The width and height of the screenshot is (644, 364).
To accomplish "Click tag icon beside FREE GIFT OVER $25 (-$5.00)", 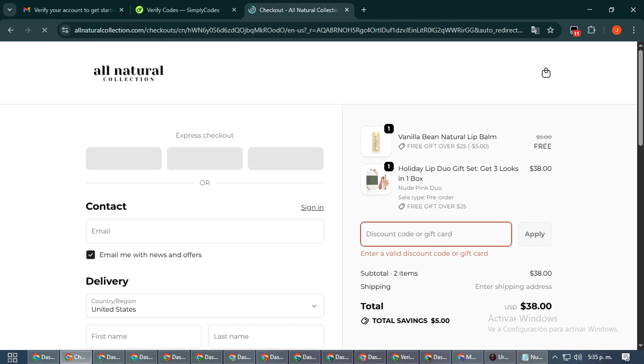I will [401, 146].
